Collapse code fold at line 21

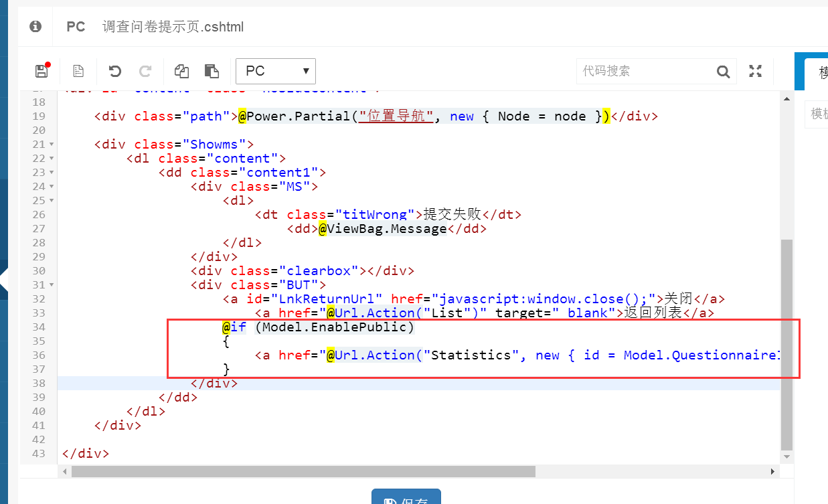tap(52, 145)
